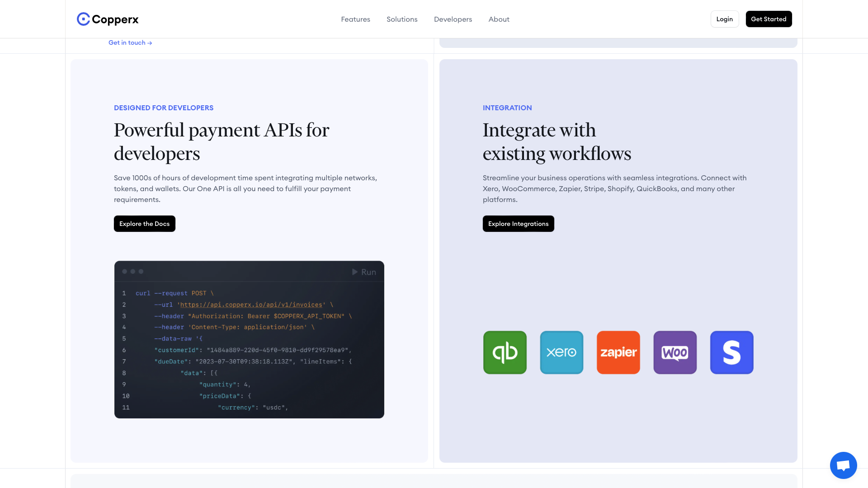Image resolution: width=868 pixels, height=488 pixels.
Task: Follow the Get in touch link
Action: click(x=130, y=42)
